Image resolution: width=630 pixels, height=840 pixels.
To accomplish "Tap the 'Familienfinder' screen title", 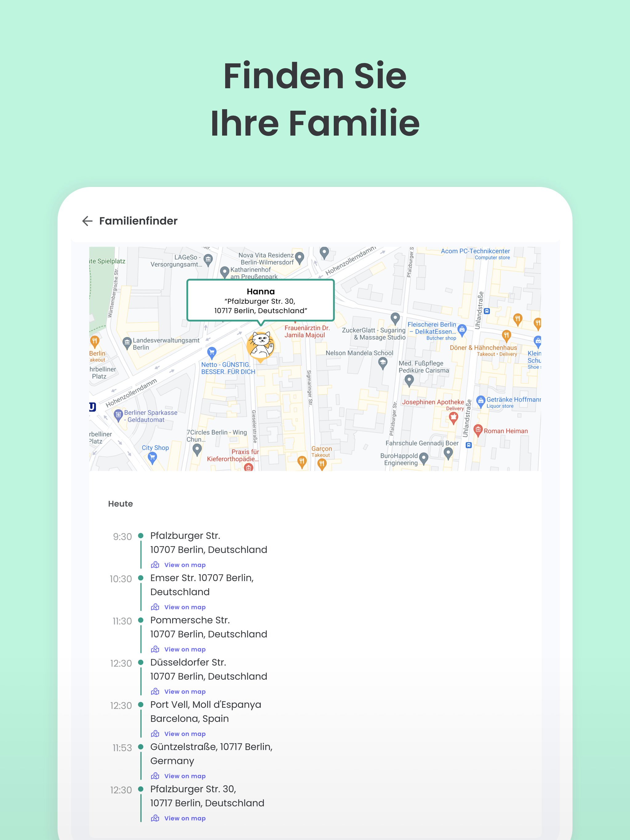I will tap(138, 221).
